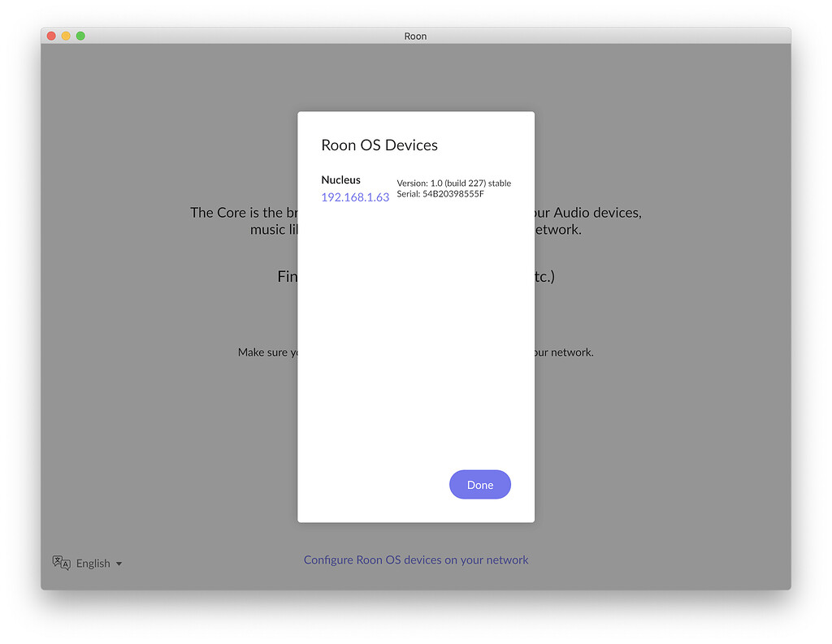
Task: Click the IP address 192.168.1.63
Action: click(x=355, y=197)
